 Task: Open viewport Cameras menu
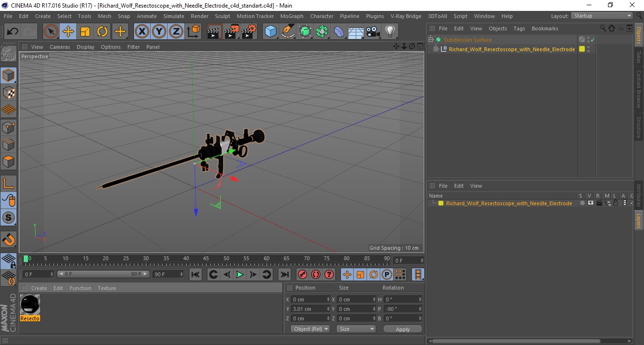(x=60, y=47)
